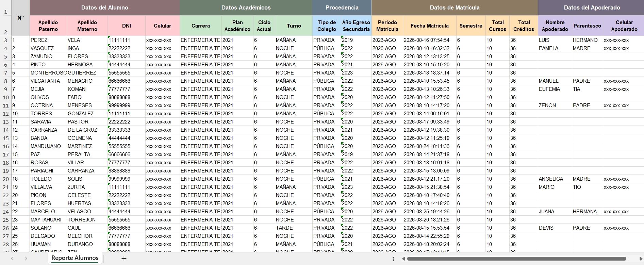Click the N° header cell
The image size is (644, 265).
point(21,18)
